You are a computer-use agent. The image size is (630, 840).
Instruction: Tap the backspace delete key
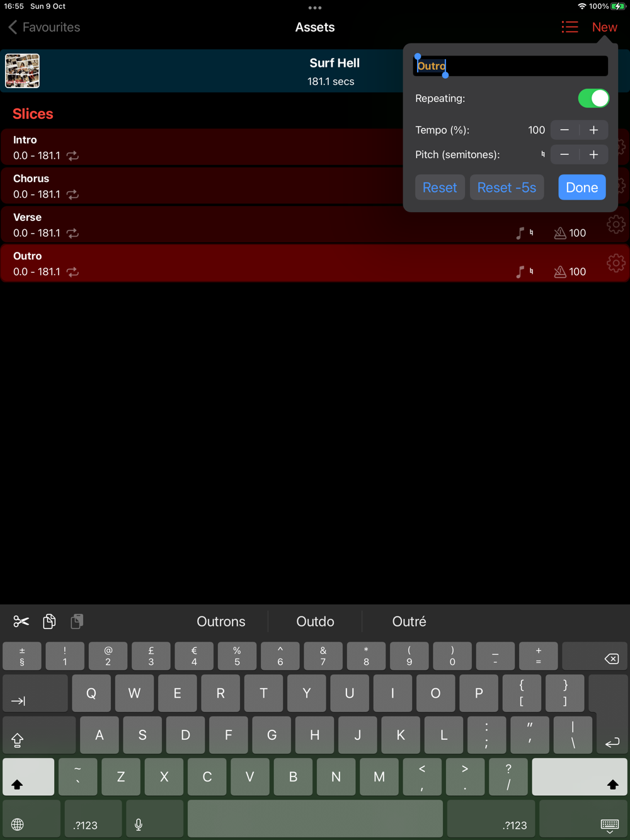[594, 656]
